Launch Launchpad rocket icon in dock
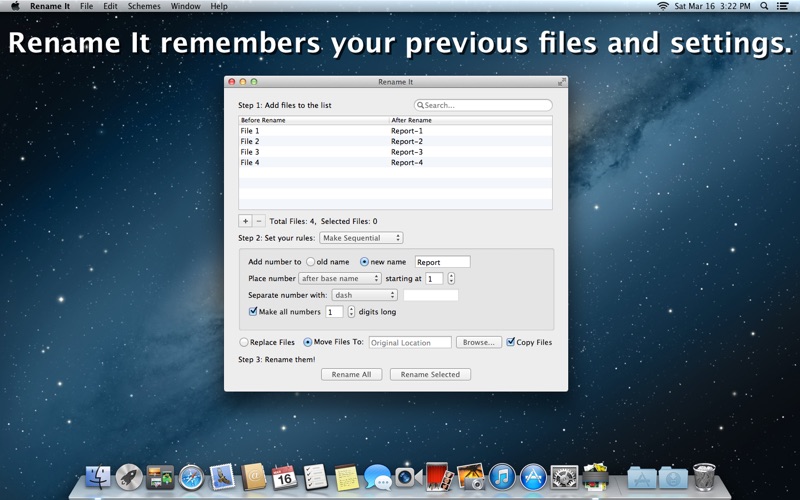 (x=129, y=478)
